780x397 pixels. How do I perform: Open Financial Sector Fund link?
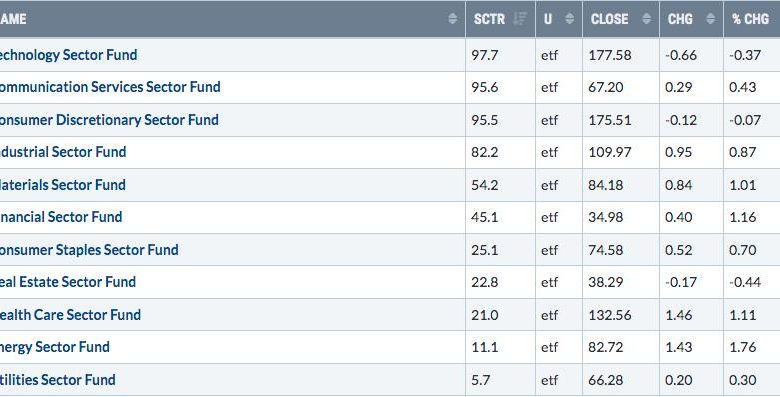coord(60,217)
